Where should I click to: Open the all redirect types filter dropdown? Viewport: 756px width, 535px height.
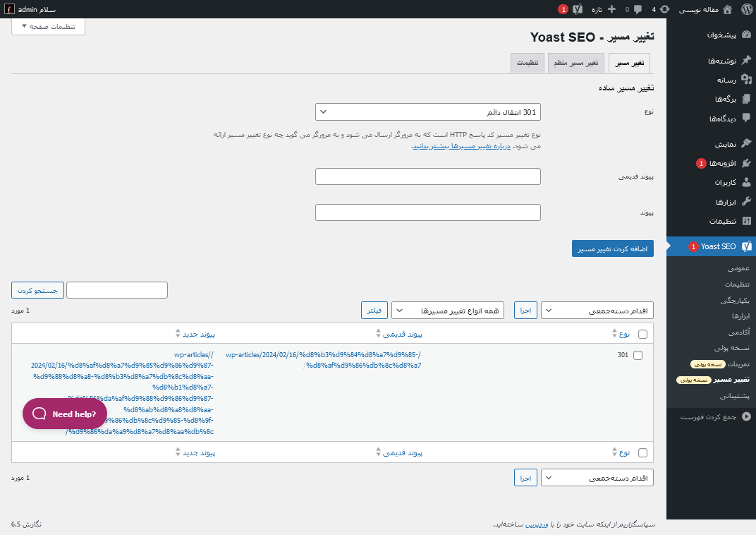tap(448, 311)
